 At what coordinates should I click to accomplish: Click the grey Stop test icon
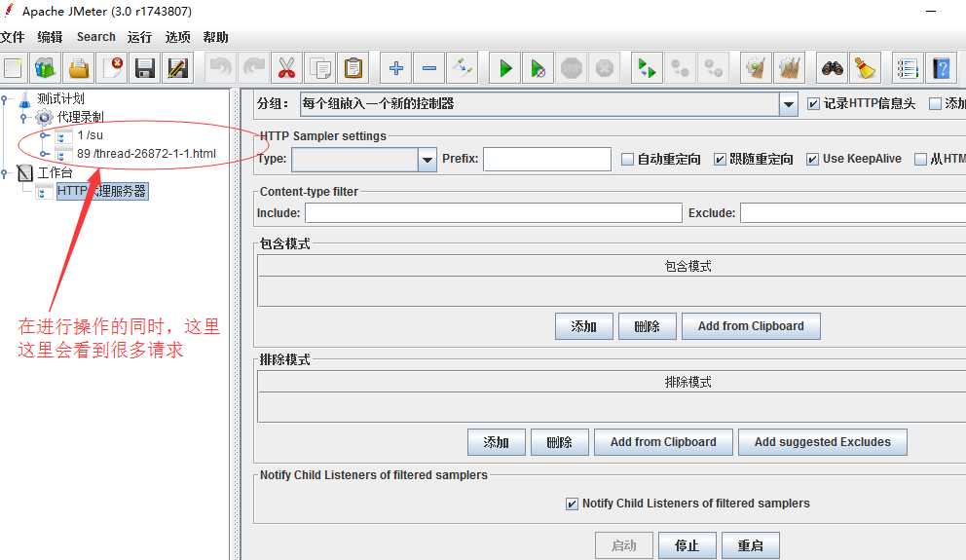point(572,68)
